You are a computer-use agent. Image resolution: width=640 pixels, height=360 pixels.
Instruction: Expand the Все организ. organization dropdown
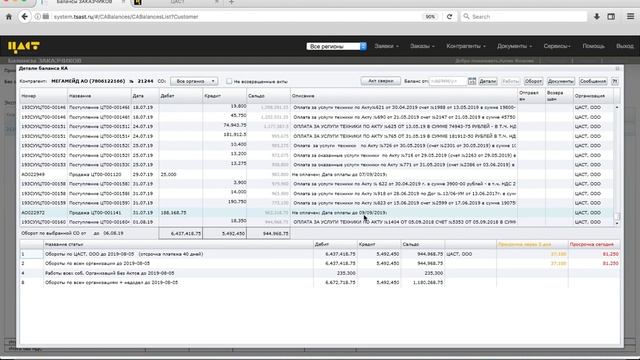pyautogui.click(x=194, y=81)
